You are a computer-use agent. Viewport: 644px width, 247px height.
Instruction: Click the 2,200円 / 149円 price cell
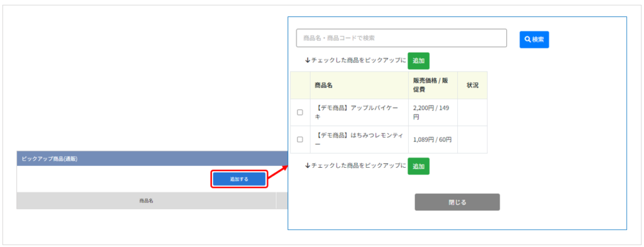tap(433, 113)
